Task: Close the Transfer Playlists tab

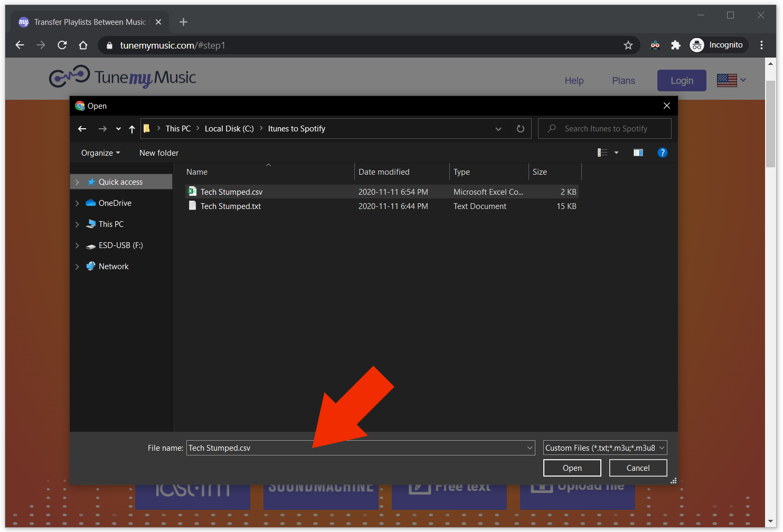Action: [x=158, y=22]
